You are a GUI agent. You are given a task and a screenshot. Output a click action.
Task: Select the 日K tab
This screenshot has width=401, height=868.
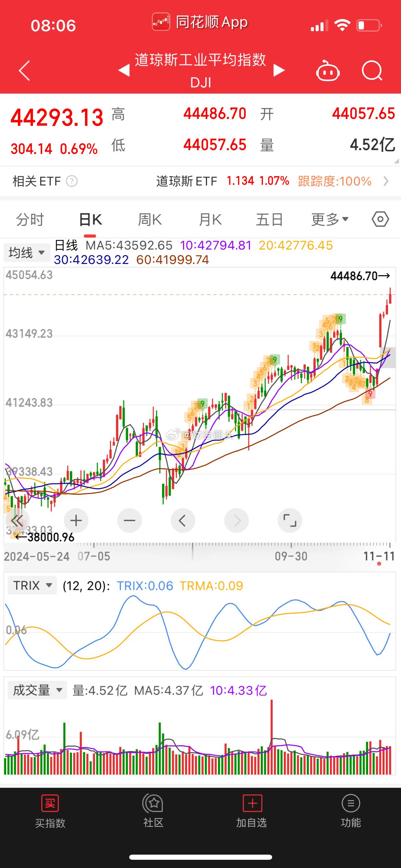90,219
